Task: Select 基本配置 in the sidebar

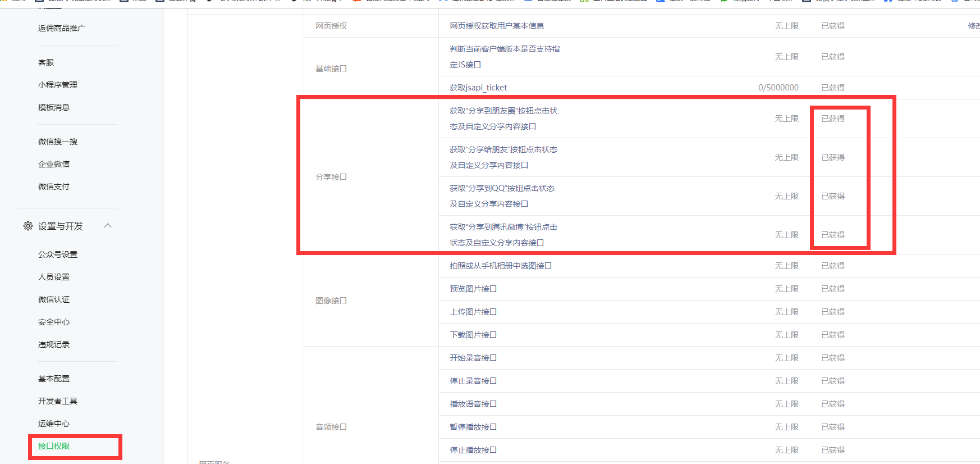Action: [54, 379]
